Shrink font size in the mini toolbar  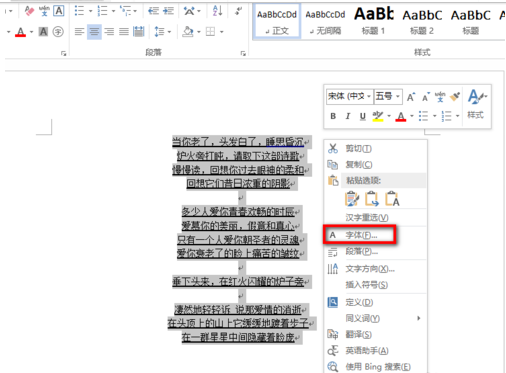click(x=426, y=97)
